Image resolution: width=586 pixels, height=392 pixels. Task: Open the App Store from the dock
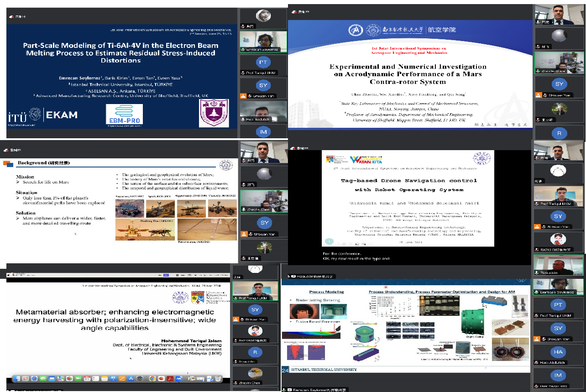coord(131,378)
